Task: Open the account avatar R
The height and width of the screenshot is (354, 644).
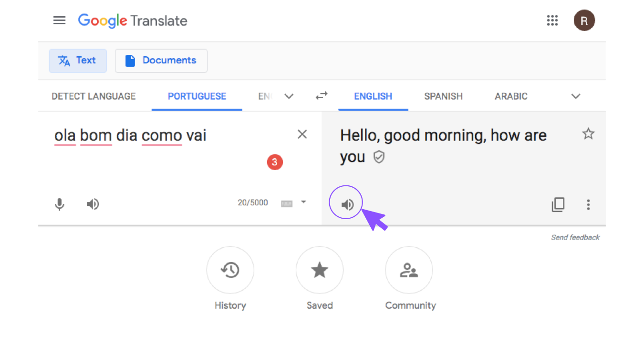Action: click(584, 20)
